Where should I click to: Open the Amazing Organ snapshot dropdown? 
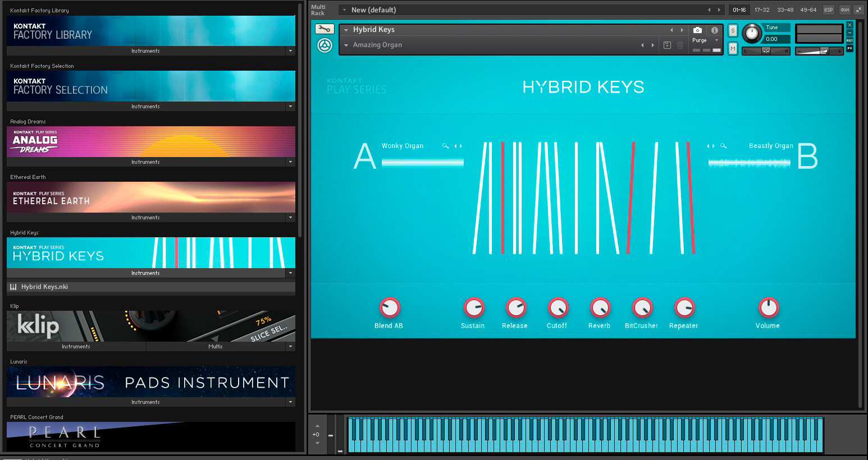pos(346,45)
